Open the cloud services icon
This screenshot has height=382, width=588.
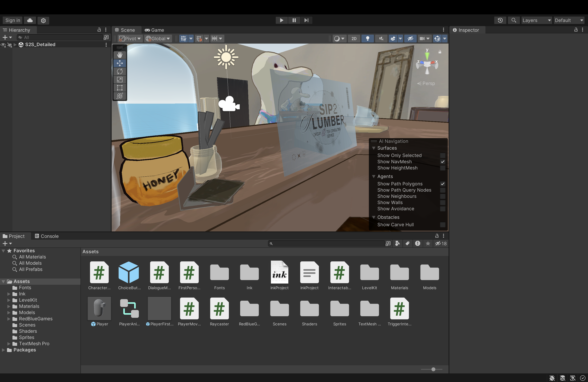click(x=30, y=20)
